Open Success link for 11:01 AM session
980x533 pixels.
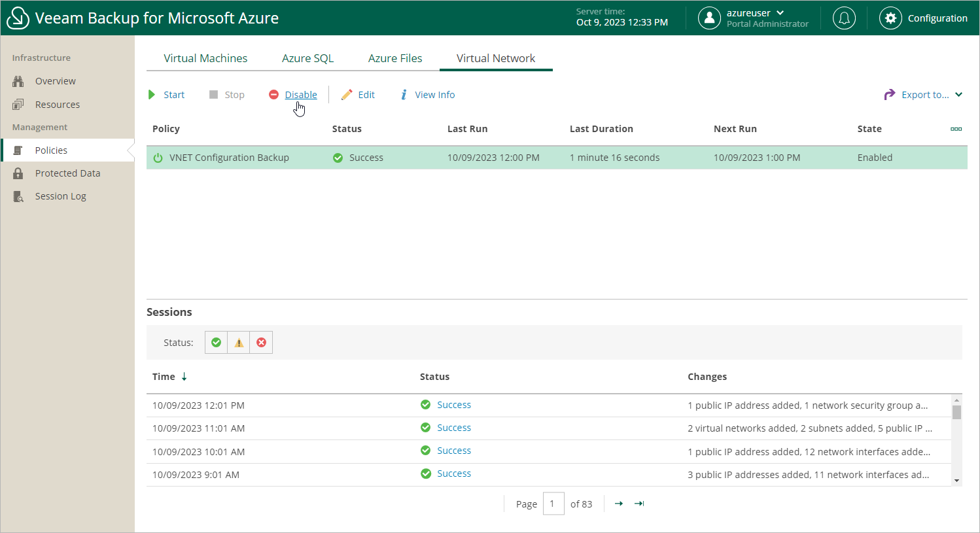click(454, 428)
